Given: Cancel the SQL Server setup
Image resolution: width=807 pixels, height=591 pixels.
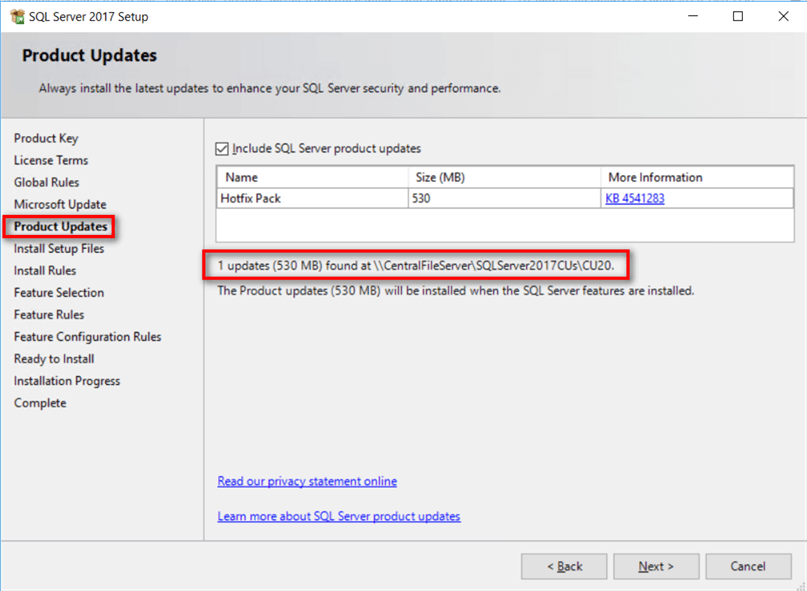Looking at the screenshot, I should tap(748, 566).
